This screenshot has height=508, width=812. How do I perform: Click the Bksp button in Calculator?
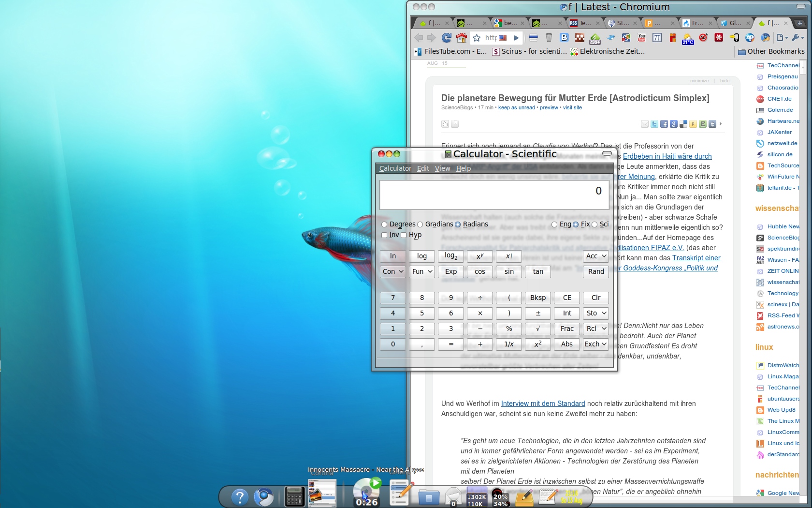538,298
